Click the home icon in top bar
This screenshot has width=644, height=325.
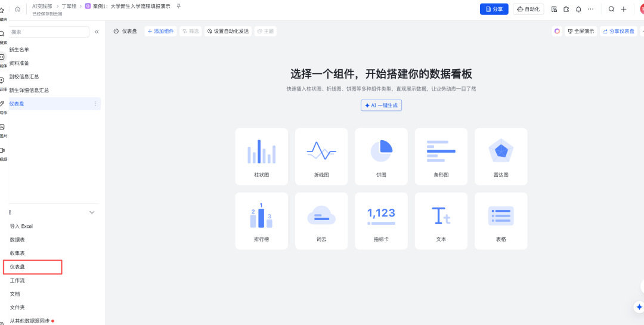(17, 9)
